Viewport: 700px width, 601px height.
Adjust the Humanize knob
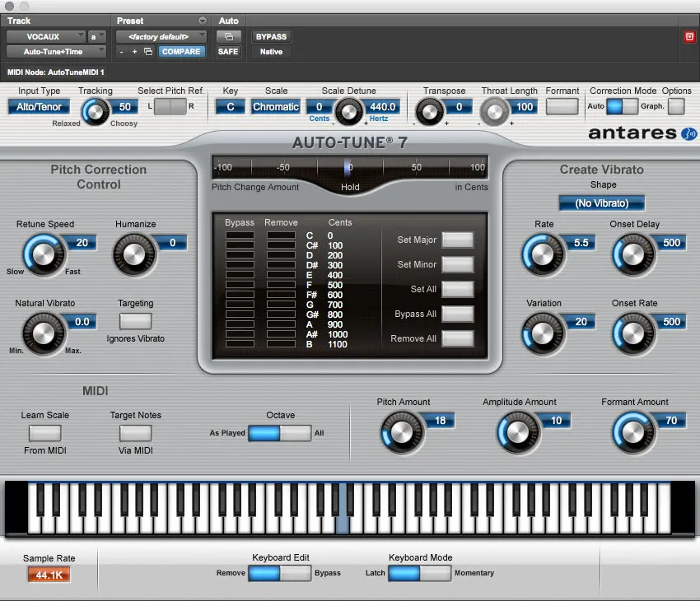(x=134, y=254)
